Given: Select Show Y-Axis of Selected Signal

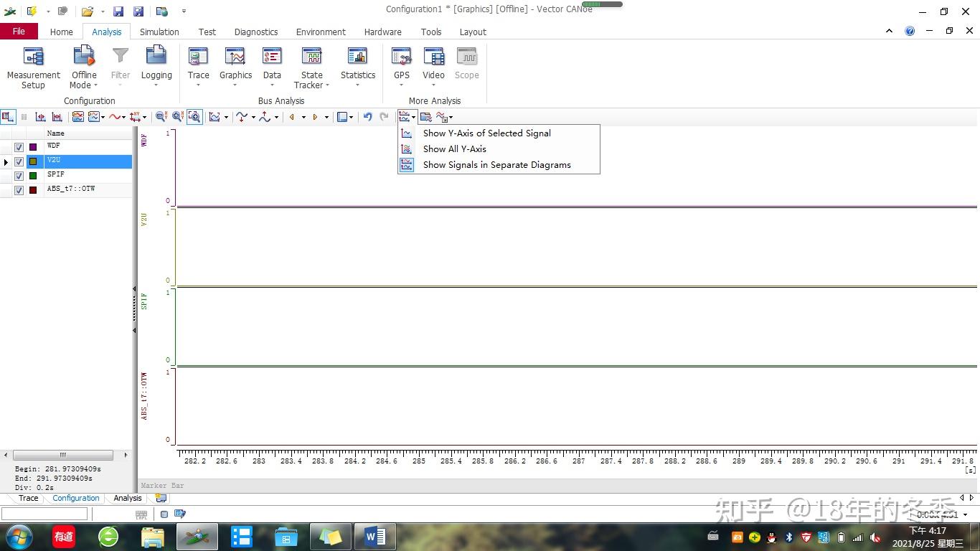Looking at the screenshot, I should (499, 133).
